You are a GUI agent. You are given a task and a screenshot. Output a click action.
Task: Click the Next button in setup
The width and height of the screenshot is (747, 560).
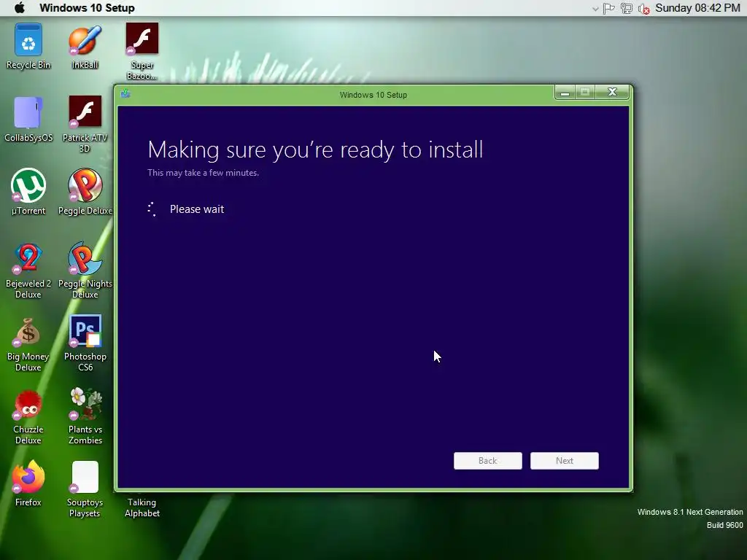click(565, 461)
